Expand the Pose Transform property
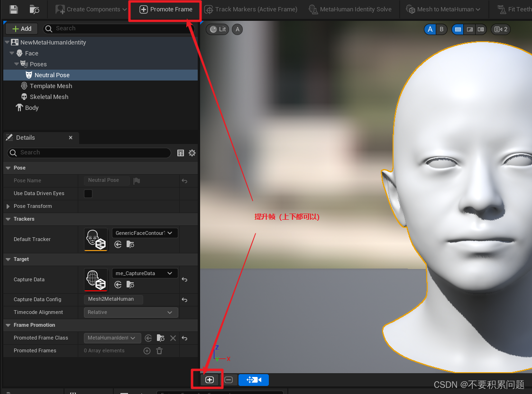The image size is (532, 394). click(x=8, y=206)
